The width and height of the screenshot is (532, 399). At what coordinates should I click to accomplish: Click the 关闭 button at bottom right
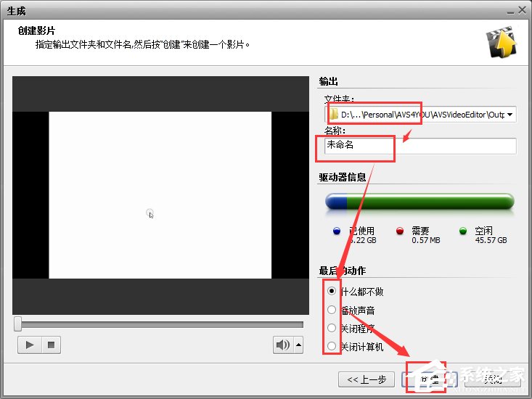[493, 379]
